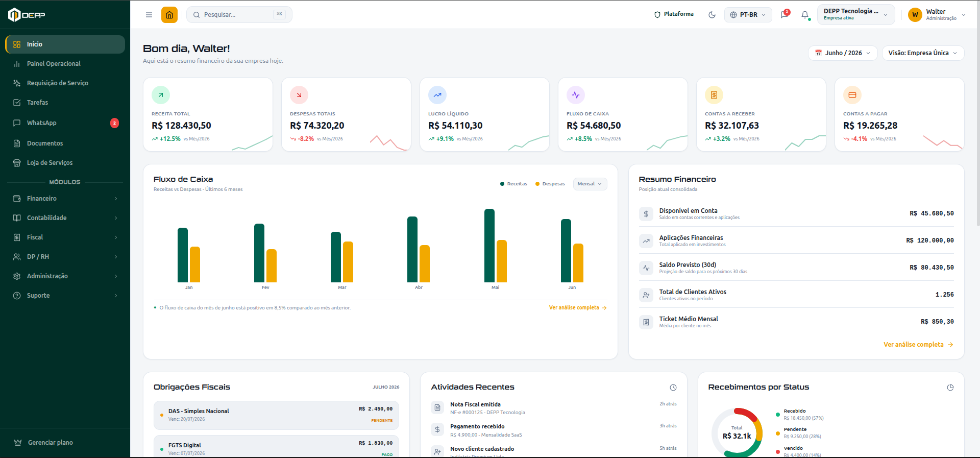Image resolution: width=980 pixels, height=458 pixels.
Task: Expand the Administração module chevron
Action: pos(116,276)
